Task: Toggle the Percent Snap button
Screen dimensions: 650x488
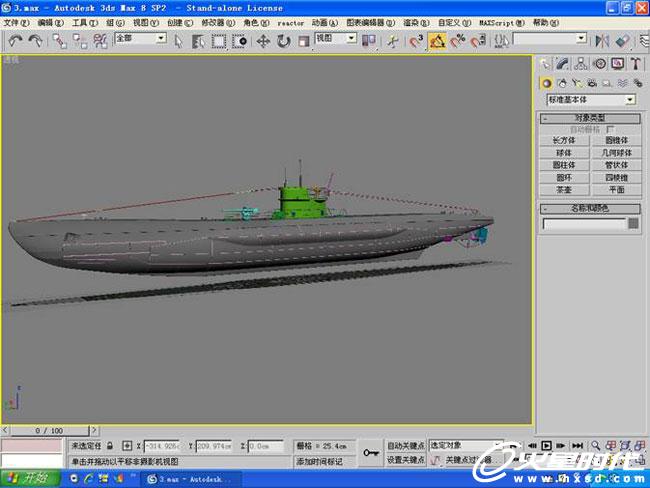Action: tap(458, 41)
